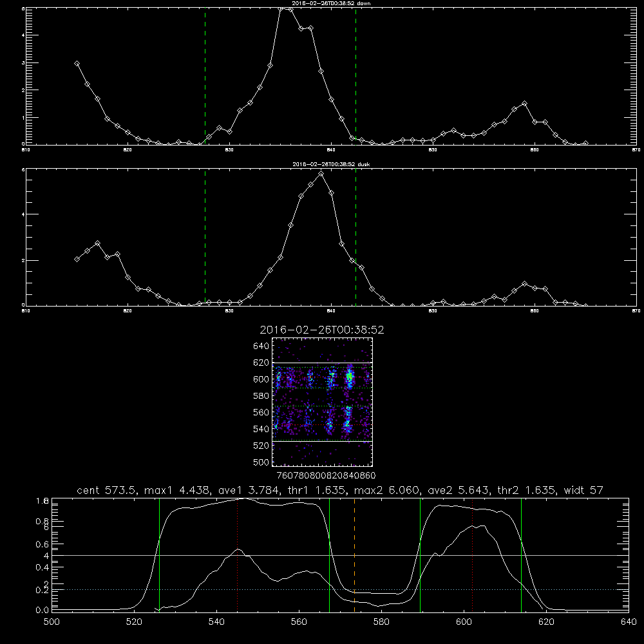
Task: Click the '500' label on bottom plot x-axis
Action: pyautogui.click(x=52, y=622)
